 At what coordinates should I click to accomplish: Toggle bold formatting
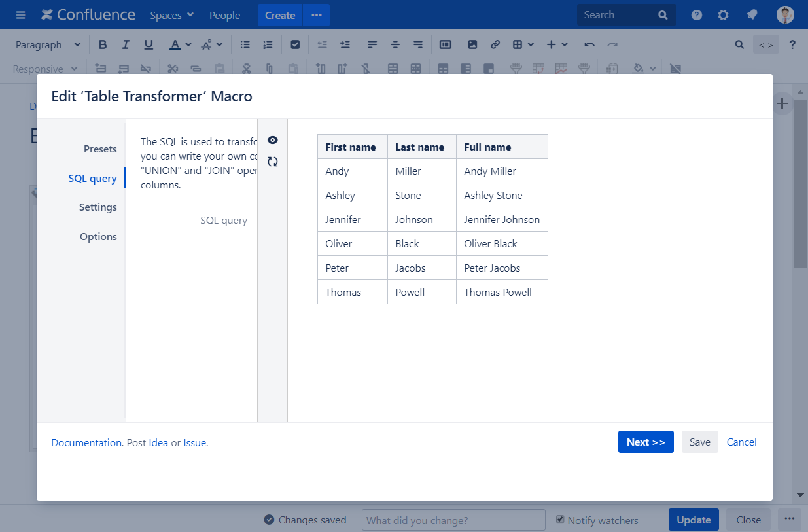(x=103, y=44)
